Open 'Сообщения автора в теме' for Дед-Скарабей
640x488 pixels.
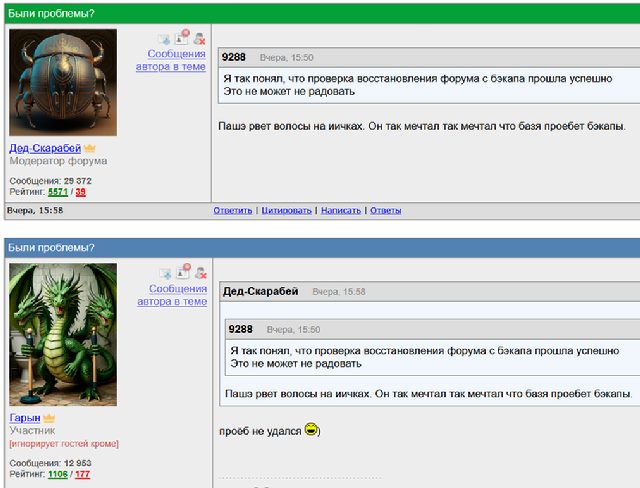pyautogui.click(x=171, y=60)
